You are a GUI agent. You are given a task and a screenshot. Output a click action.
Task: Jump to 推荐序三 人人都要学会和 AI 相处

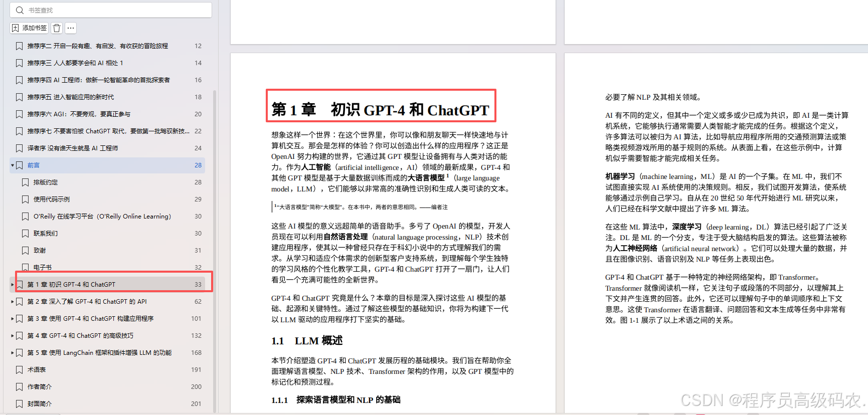(x=75, y=63)
